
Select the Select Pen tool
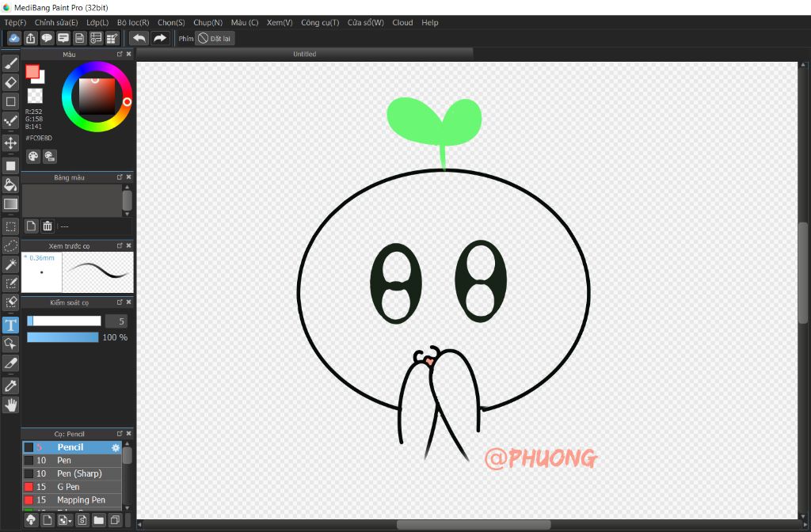[x=10, y=283]
